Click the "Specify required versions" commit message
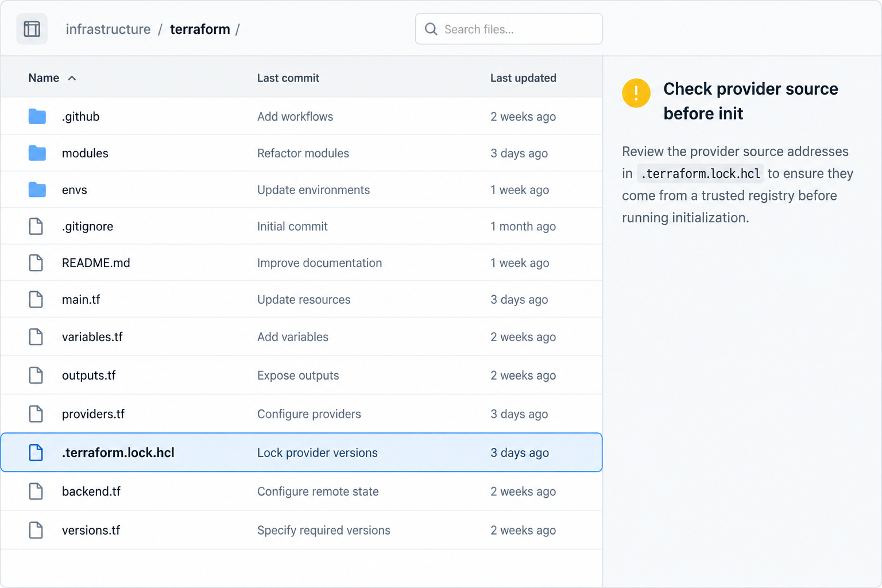882x588 pixels. pos(324,530)
